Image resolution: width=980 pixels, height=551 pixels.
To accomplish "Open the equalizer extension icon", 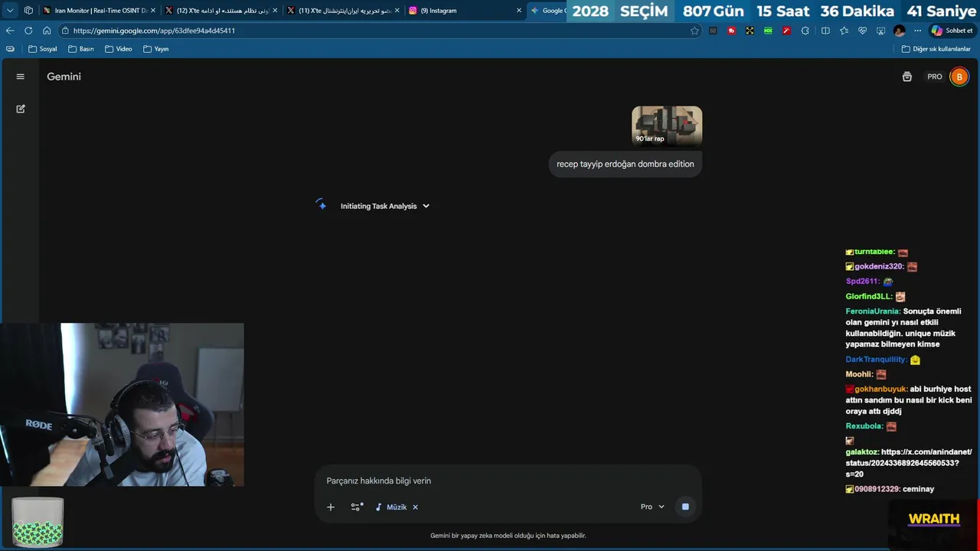I will click(x=714, y=31).
